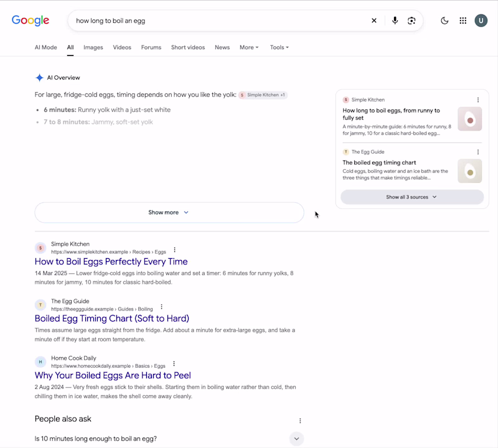The image size is (498, 448).
Task: Click the egg thumbnail for The Egg Guide
Action: (x=470, y=171)
